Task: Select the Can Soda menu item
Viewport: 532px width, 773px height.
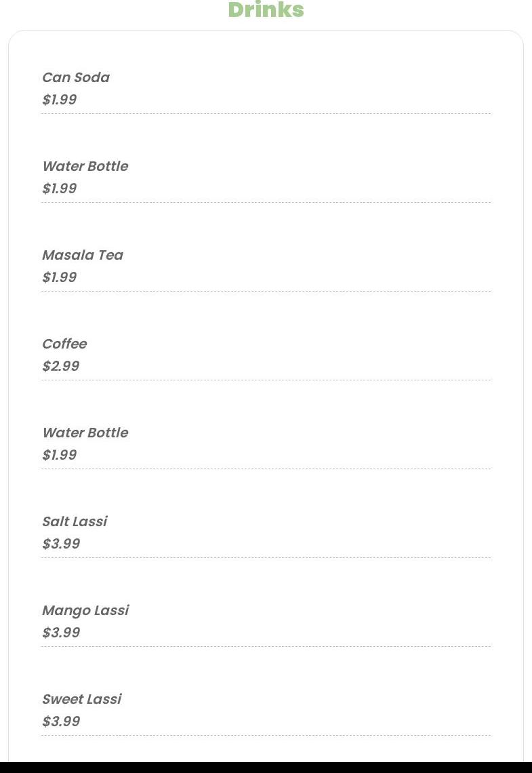Action: pos(76,77)
